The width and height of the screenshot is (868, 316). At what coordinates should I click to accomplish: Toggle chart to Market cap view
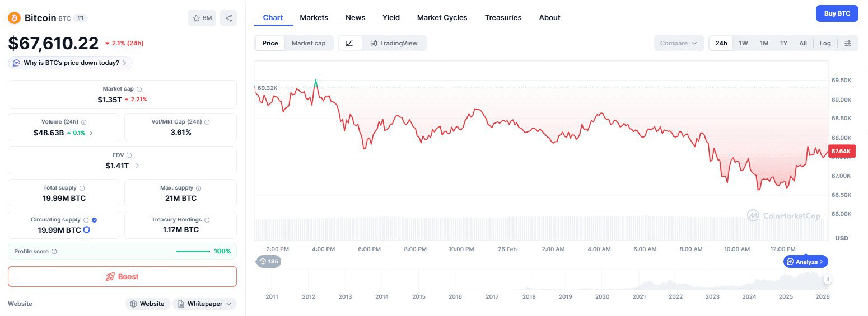pos(309,43)
